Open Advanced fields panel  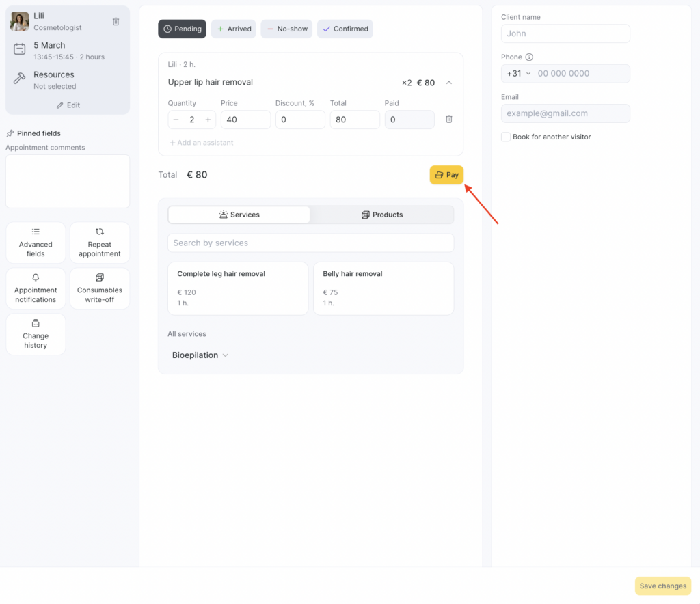click(x=36, y=243)
